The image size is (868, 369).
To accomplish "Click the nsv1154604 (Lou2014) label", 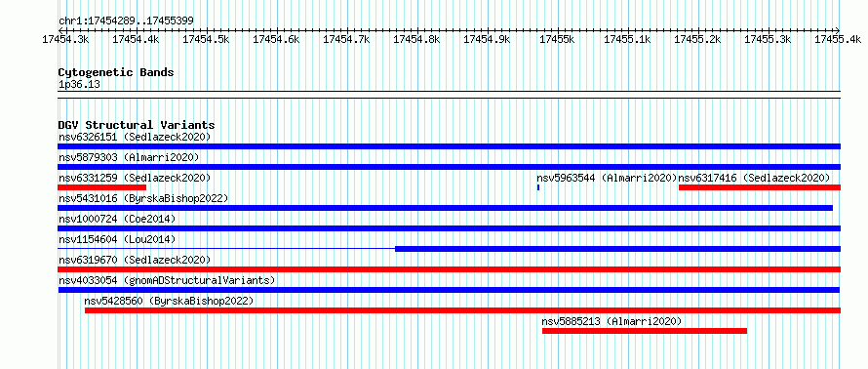I will tap(117, 239).
